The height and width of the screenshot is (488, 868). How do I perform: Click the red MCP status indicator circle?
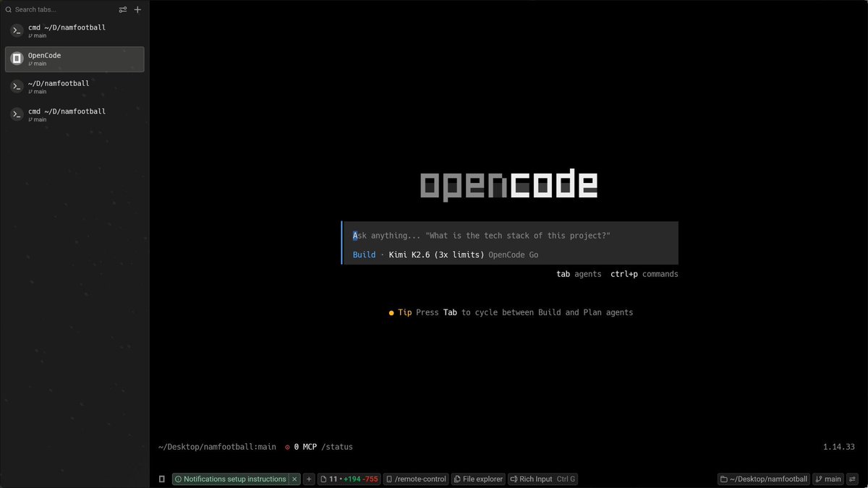[x=287, y=447]
